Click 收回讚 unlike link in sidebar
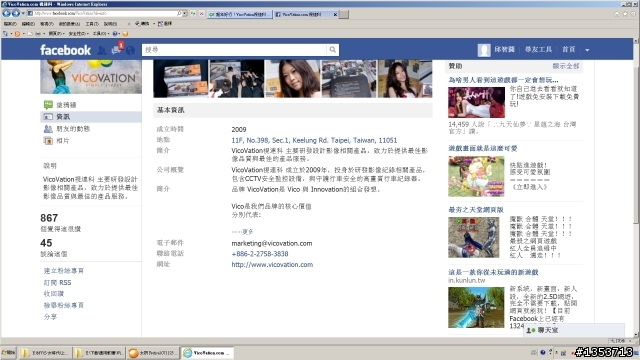This screenshot has height=360, width=640. click(x=53, y=293)
